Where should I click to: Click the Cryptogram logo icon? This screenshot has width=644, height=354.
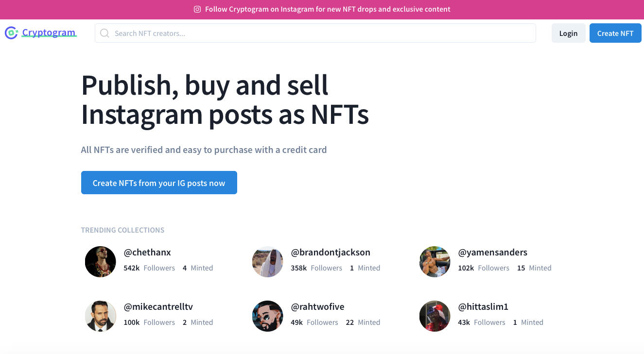[x=11, y=33]
